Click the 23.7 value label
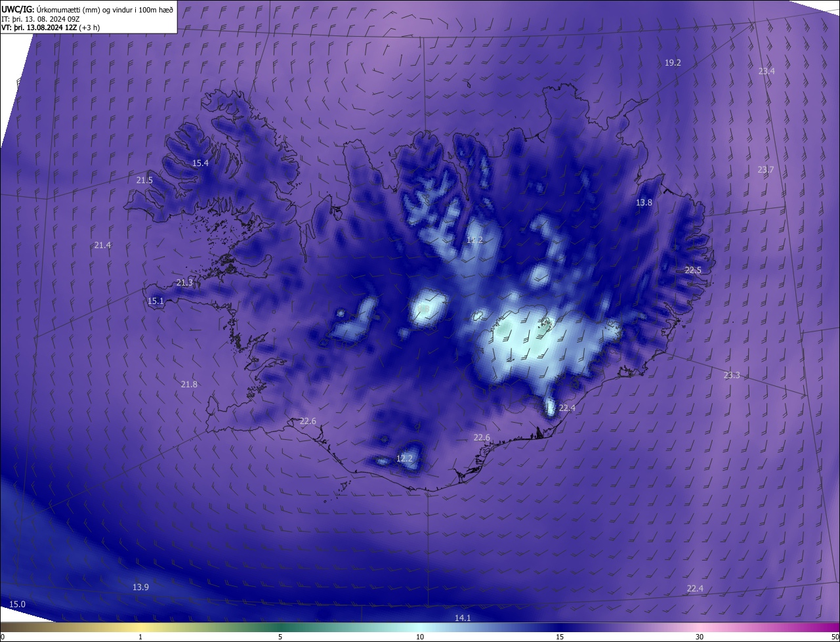Image resolution: width=840 pixels, height=642 pixels. (766, 169)
